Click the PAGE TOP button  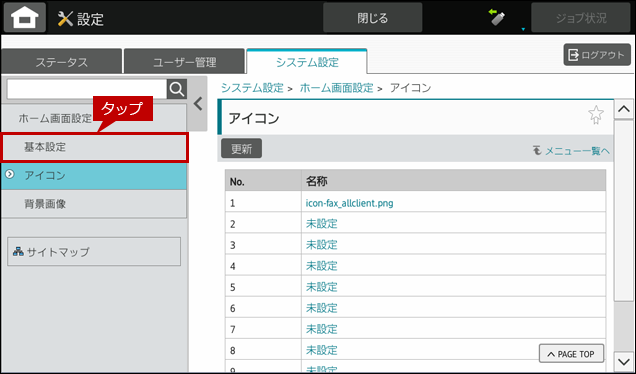571,354
